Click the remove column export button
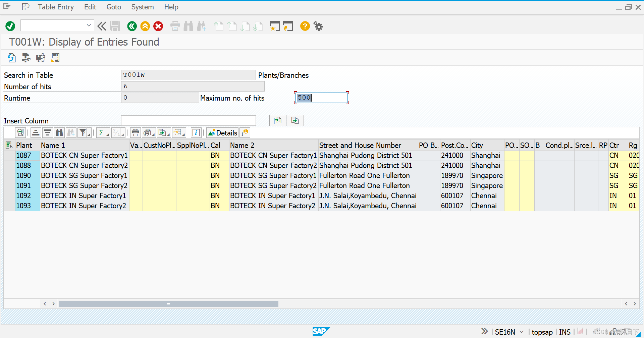 (295, 121)
